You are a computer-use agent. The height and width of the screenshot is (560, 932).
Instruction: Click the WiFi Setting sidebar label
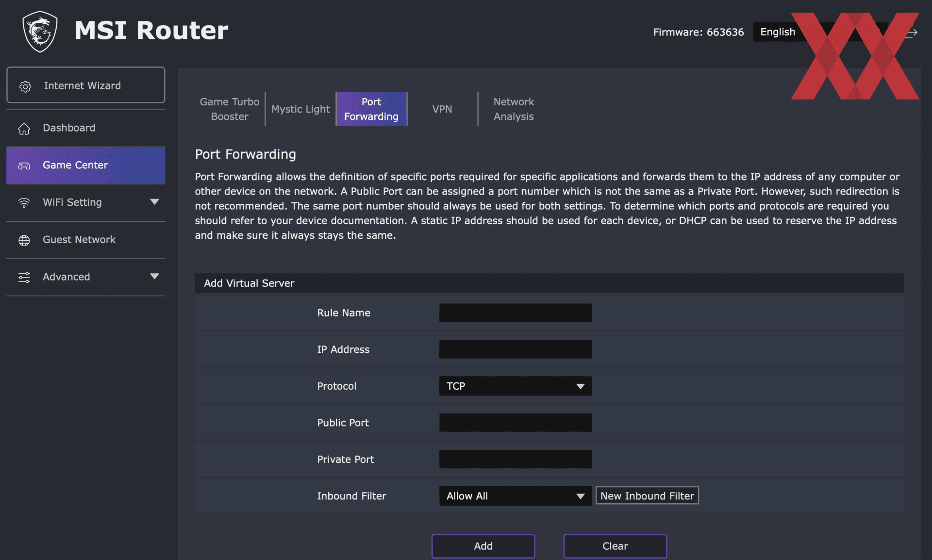pyautogui.click(x=72, y=202)
